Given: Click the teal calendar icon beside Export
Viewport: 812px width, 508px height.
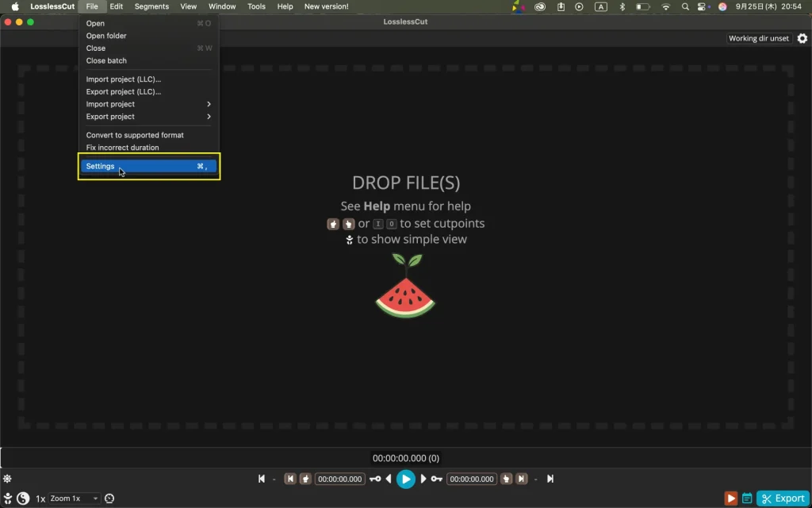Looking at the screenshot, I should click(746, 498).
